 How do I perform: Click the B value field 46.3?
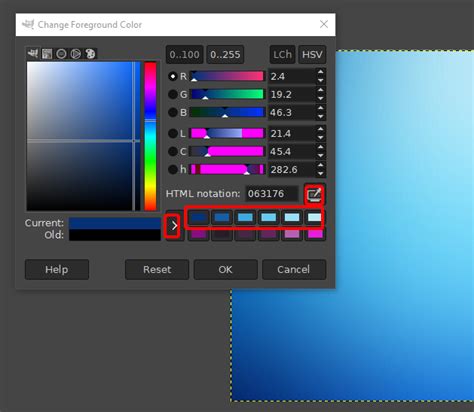(x=292, y=112)
